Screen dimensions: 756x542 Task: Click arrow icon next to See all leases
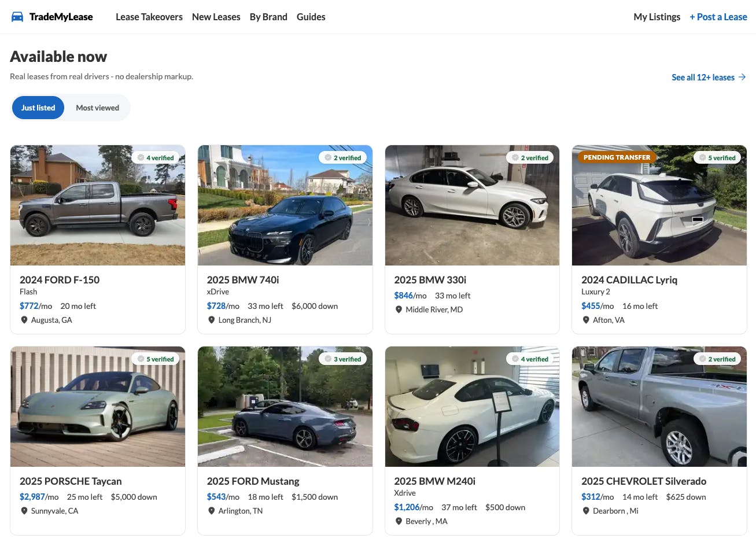point(742,77)
